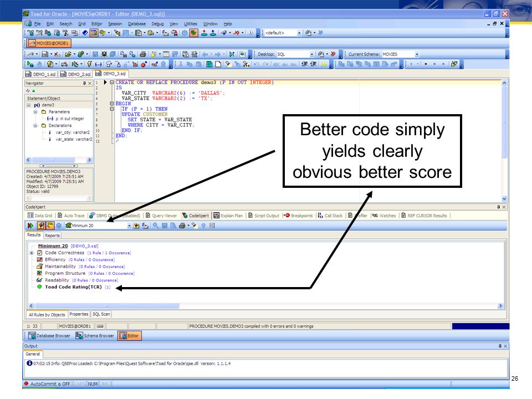Open the Database Browser window button
Image resolution: width=532 pixels, height=399 pixels.
tap(49, 336)
